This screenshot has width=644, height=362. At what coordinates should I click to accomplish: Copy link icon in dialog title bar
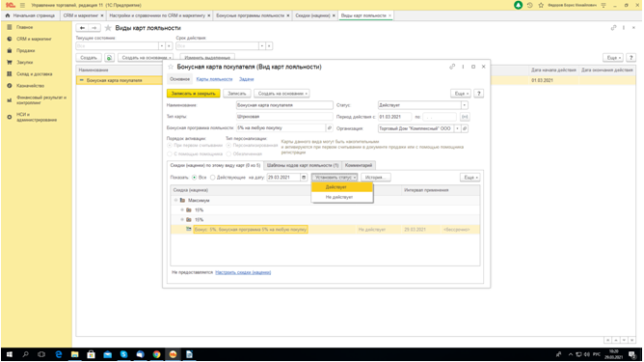452,67
